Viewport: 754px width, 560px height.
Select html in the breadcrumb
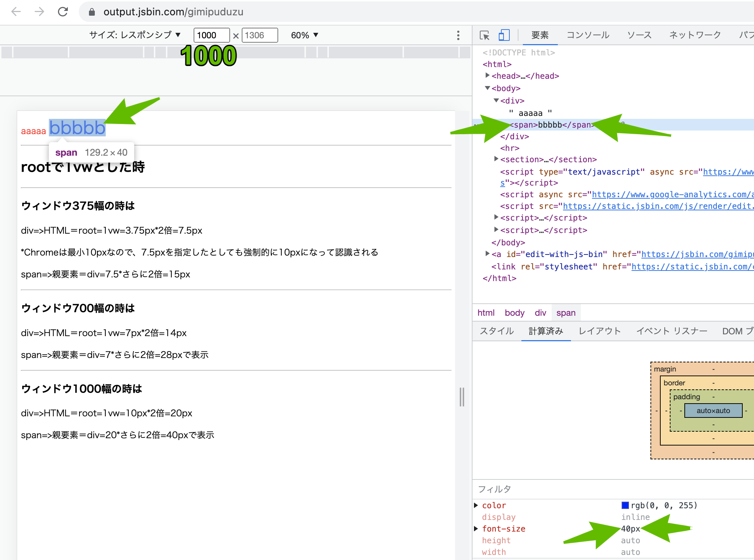486,313
